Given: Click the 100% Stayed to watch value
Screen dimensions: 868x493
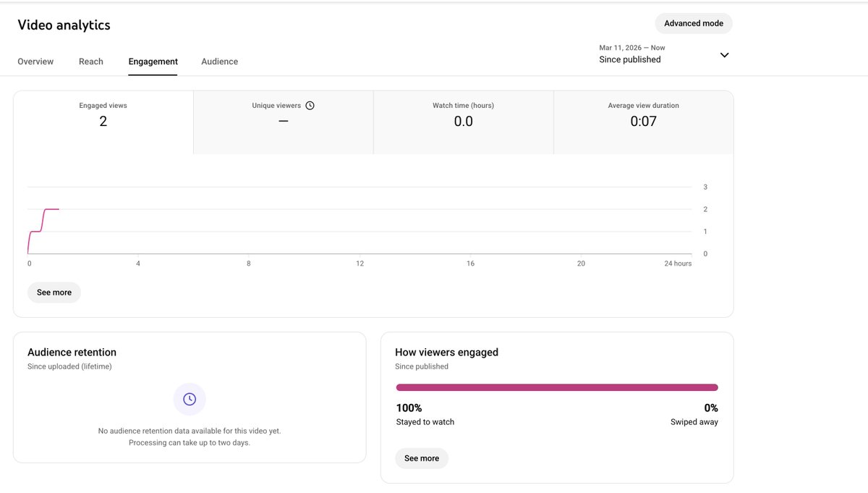Looking at the screenshot, I should point(409,408).
